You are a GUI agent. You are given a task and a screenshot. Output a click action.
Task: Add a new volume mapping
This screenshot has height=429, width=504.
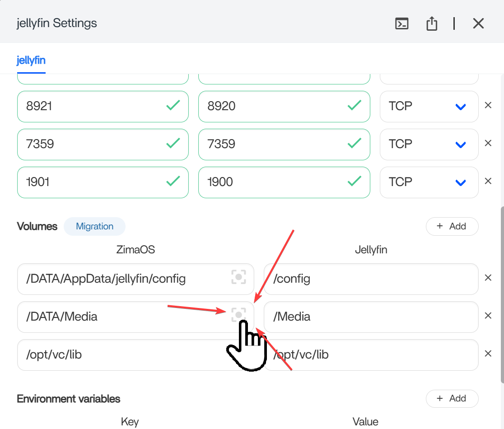click(x=452, y=226)
